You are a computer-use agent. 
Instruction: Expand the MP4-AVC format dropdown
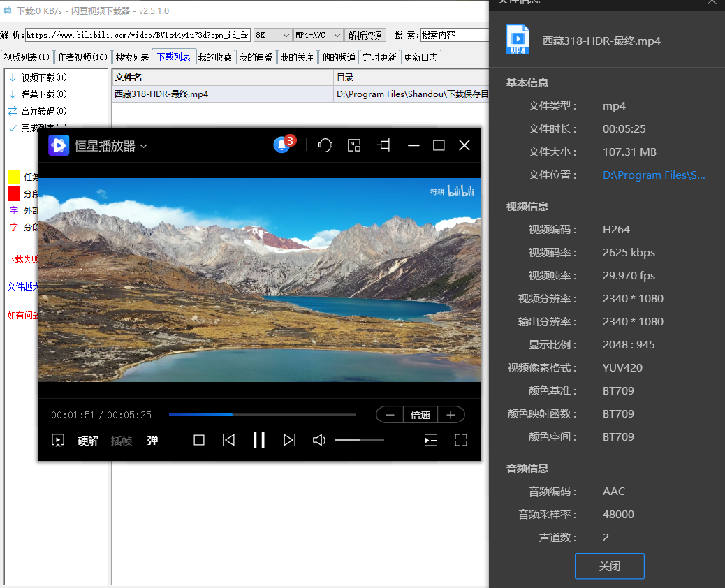[318, 35]
